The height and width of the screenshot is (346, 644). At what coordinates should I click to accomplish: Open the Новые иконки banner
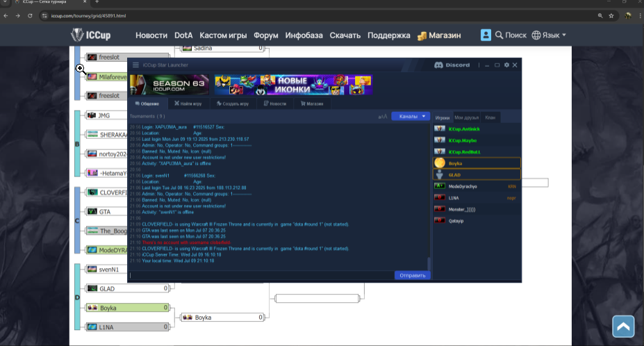coord(293,85)
